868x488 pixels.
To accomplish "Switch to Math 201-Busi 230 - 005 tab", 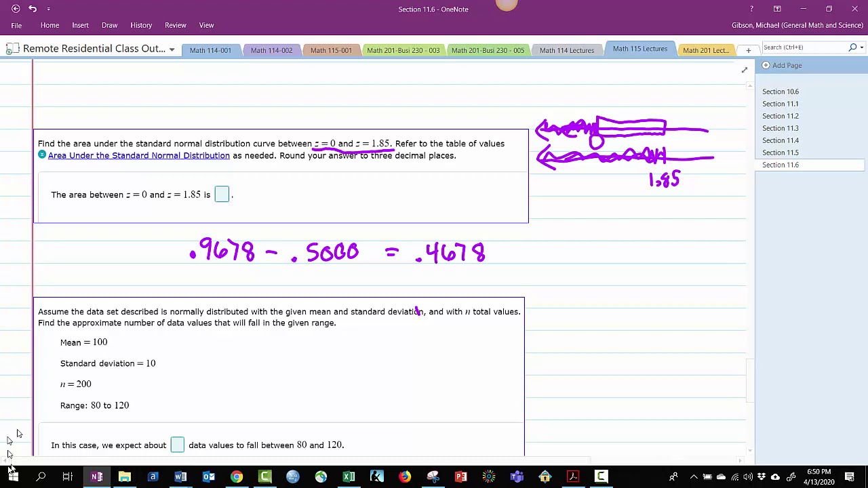I will point(488,50).
